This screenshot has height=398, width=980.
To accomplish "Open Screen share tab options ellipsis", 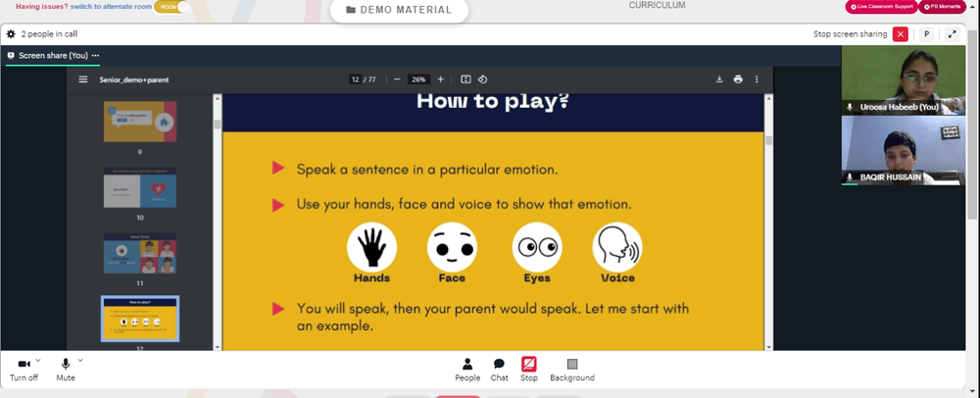I will 95,56.
